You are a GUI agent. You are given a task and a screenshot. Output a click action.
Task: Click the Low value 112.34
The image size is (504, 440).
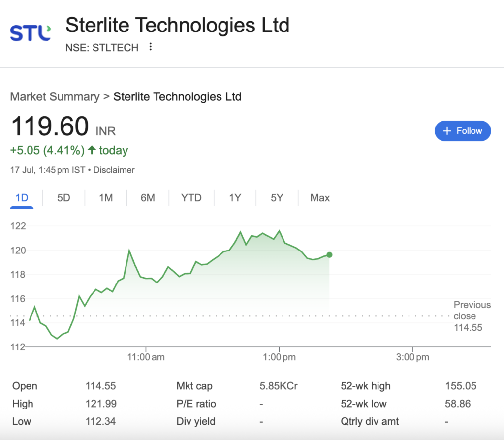100,421
